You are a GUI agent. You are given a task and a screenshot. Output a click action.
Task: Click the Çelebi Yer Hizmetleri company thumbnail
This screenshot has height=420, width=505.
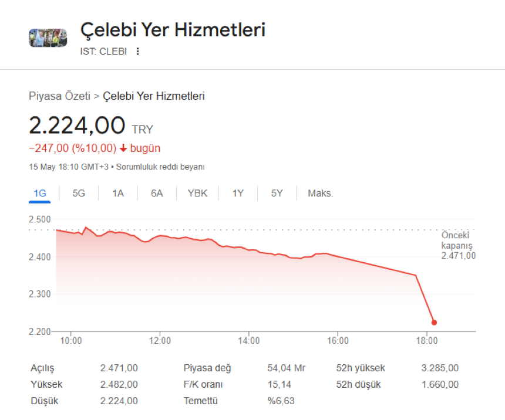point(48,38)
